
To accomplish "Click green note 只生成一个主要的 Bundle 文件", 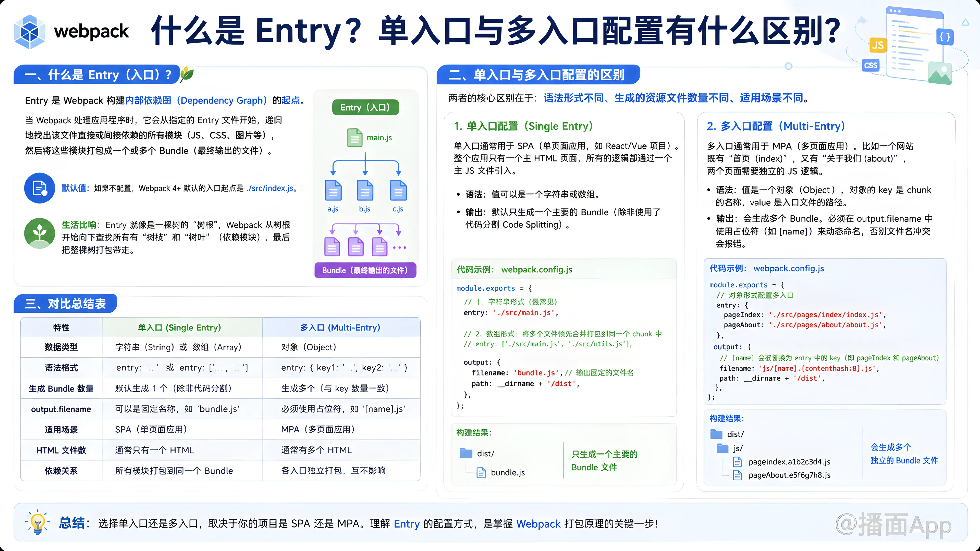I will pos(605,461).
